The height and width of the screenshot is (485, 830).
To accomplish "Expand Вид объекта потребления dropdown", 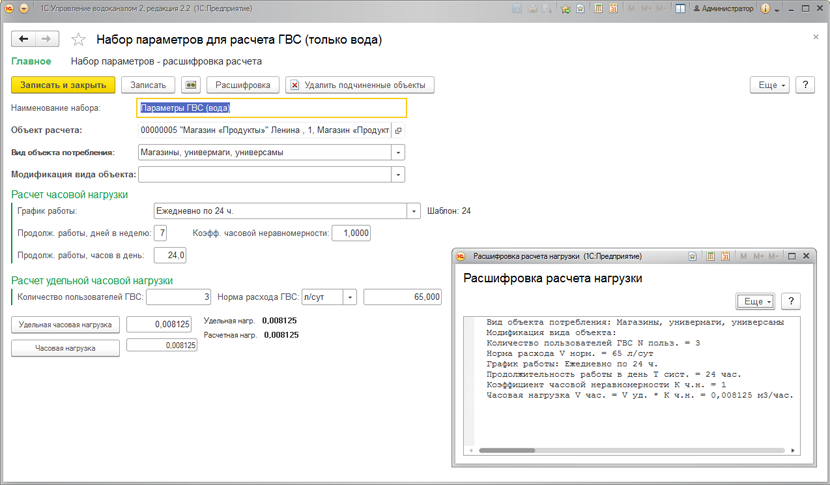I will point(398,152).
